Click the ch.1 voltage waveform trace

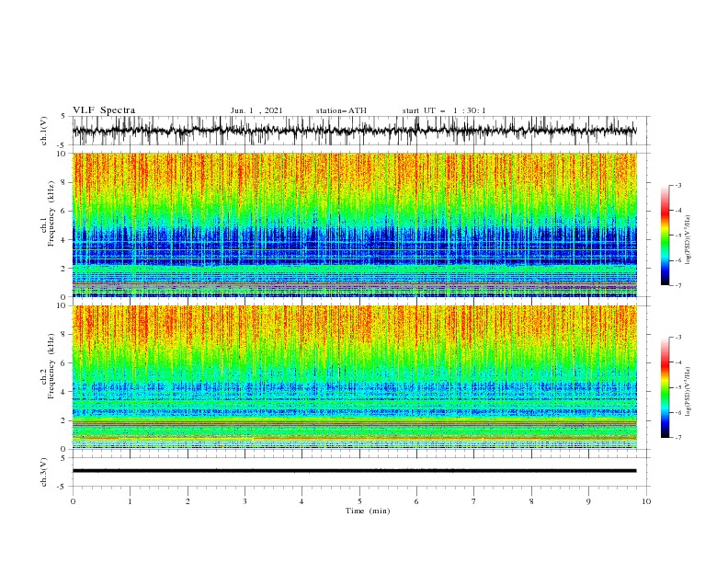tap(355, 131)
